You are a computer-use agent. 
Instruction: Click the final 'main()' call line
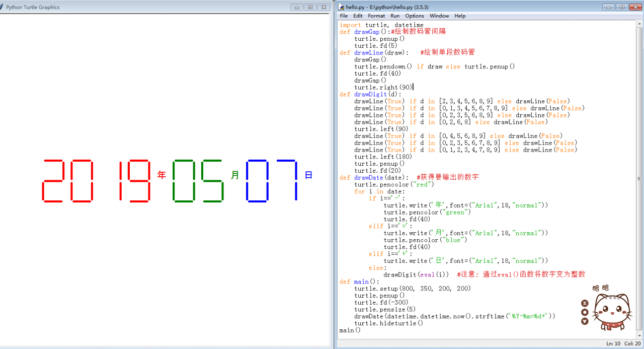(350, 330)
